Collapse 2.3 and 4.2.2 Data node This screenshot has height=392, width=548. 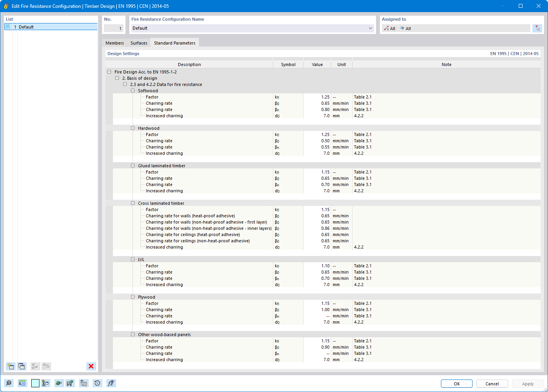pyautogui.click(x=125, y=84)
